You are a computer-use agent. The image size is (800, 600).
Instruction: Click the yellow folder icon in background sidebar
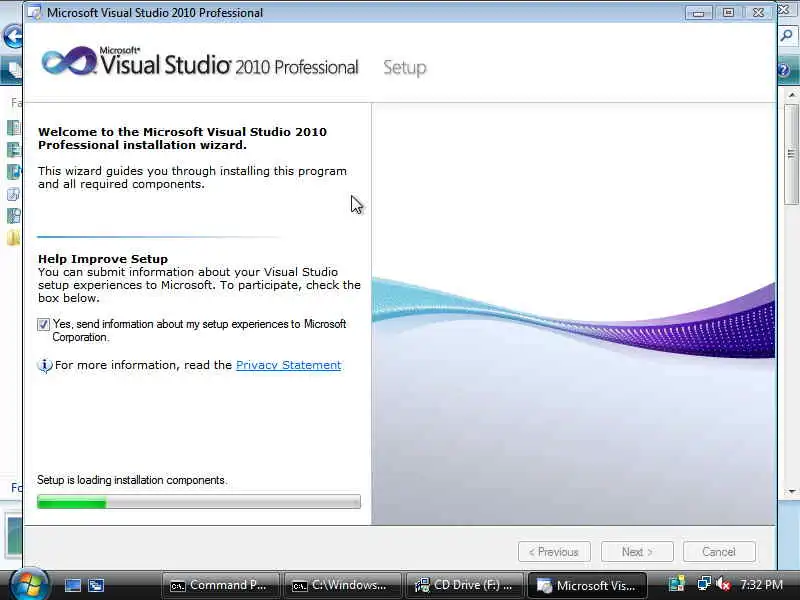coord(14,238)
